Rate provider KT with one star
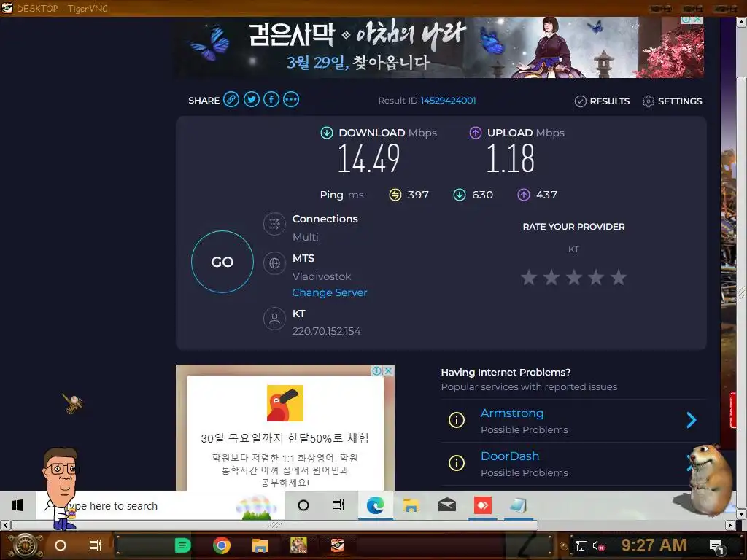The width and height of the screenshot is (747, 560). 529,277
